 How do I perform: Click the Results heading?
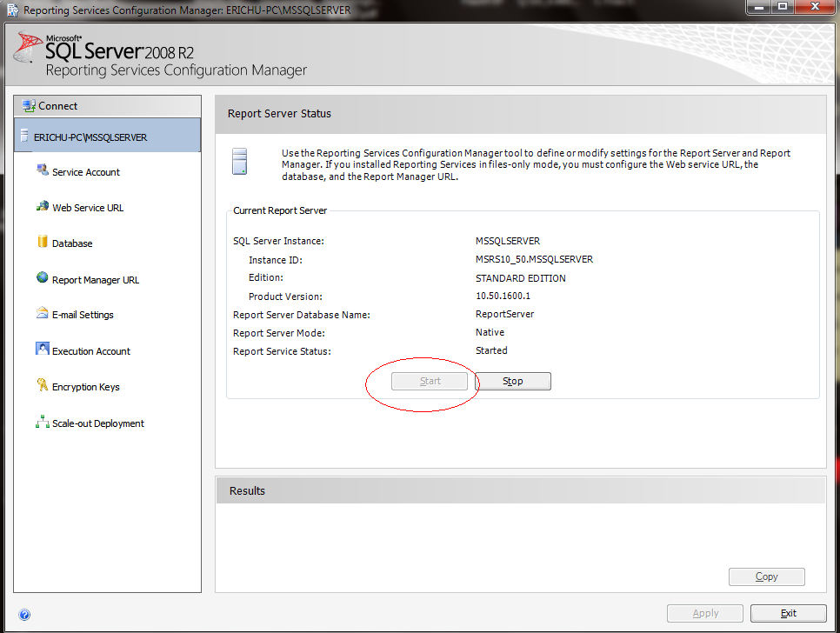247,490
